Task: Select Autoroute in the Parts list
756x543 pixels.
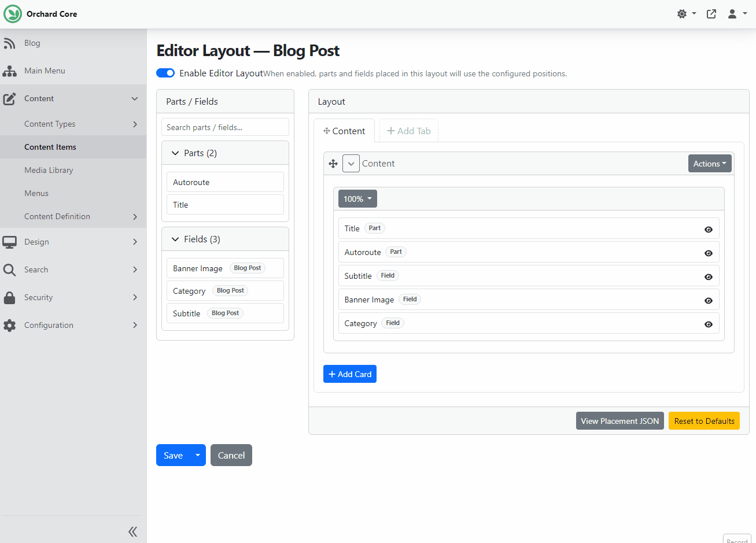Action: [x=225, y=182]
